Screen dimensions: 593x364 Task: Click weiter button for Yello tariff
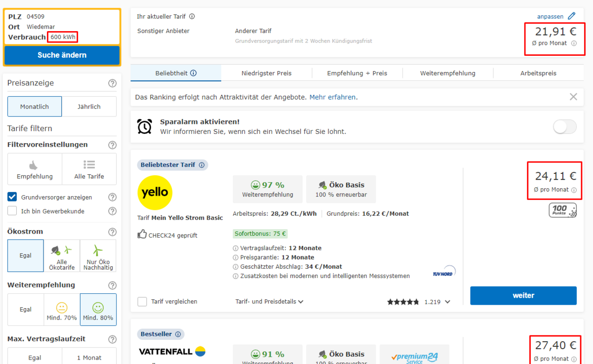coord(523,295)
